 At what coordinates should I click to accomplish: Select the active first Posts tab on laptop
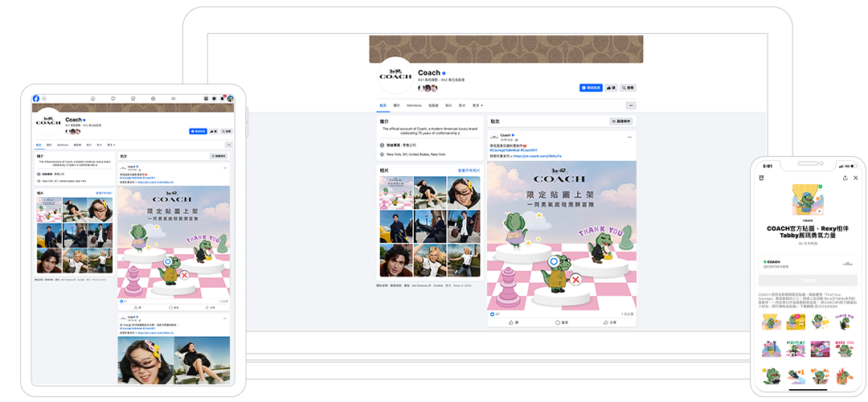pyautogui.click(x=383, y=105)
